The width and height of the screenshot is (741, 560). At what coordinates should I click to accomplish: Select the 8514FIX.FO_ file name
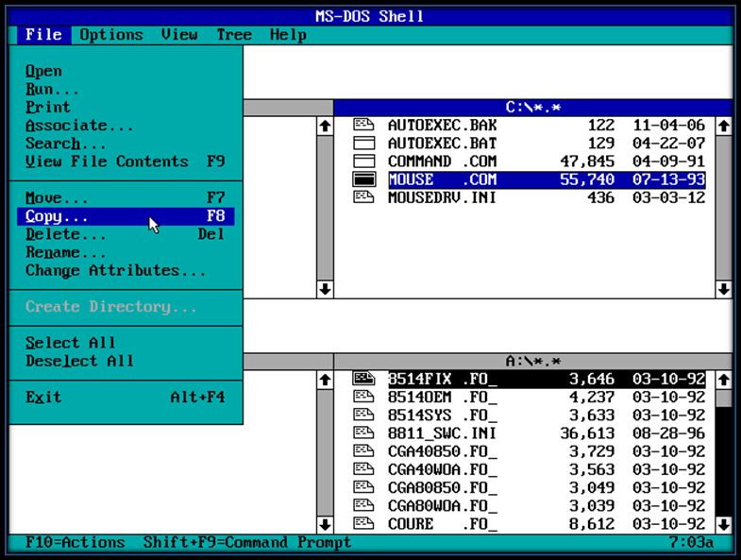tap(443, 379)
